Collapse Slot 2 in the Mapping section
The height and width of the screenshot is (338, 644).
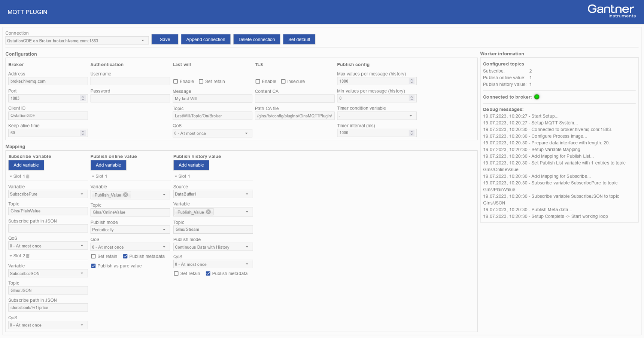10,256
